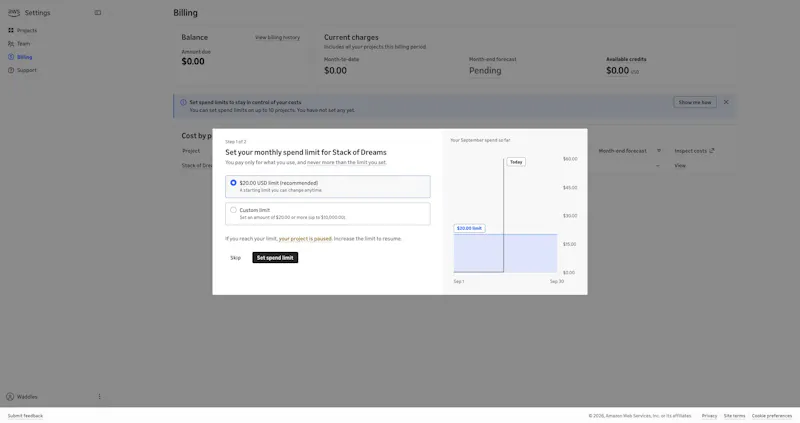The height and width of the screenshot is (423, 800).
Task: Open the Privacy footer link
Action: point(709,416)
